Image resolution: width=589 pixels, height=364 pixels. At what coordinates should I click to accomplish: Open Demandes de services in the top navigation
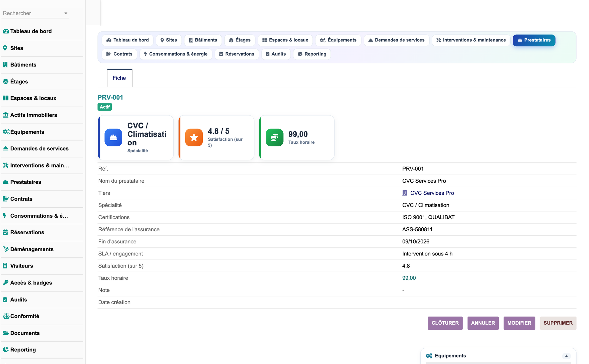pos(397,40)
